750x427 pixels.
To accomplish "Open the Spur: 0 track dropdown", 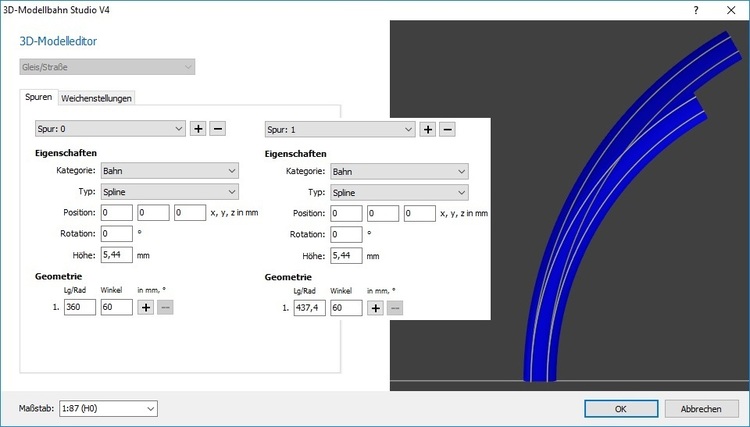I will [110, 129].
